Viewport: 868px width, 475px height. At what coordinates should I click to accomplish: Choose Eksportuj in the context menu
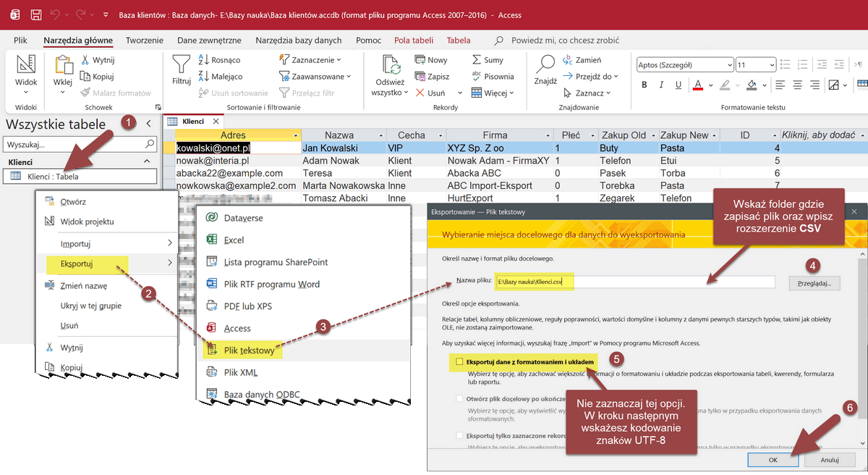pyautogui.click(x=108, y=263)
